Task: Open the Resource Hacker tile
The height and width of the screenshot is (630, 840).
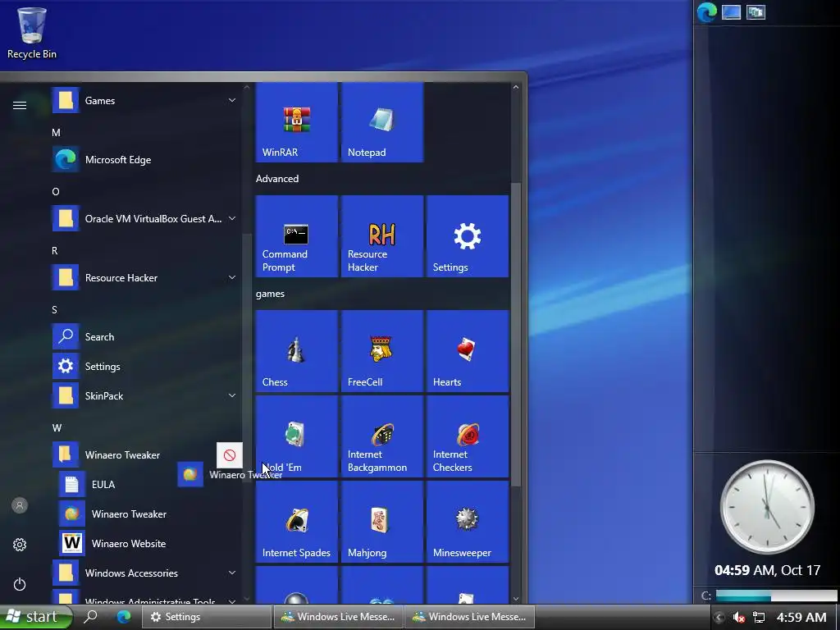Action: [x=382, y=236]
